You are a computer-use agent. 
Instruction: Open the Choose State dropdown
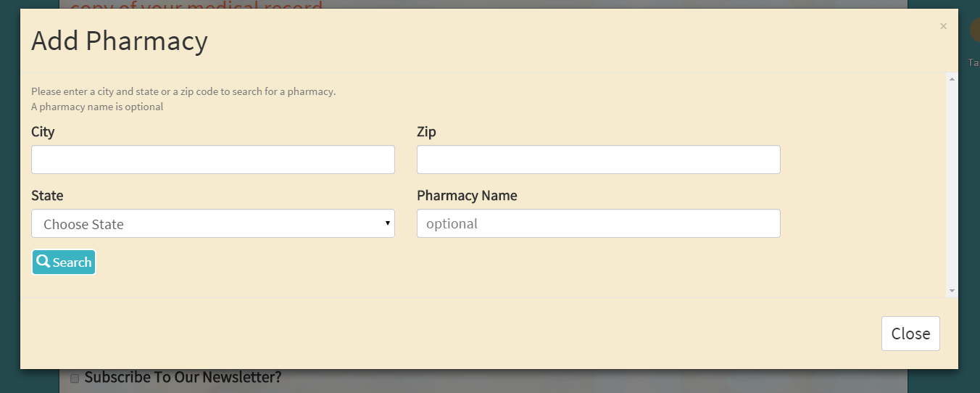(213, 224)
